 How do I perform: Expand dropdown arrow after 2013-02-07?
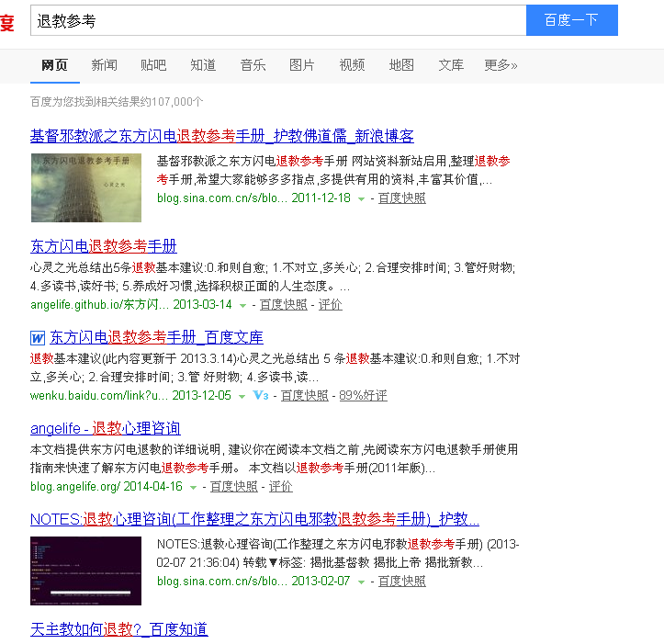coord(361,582)
